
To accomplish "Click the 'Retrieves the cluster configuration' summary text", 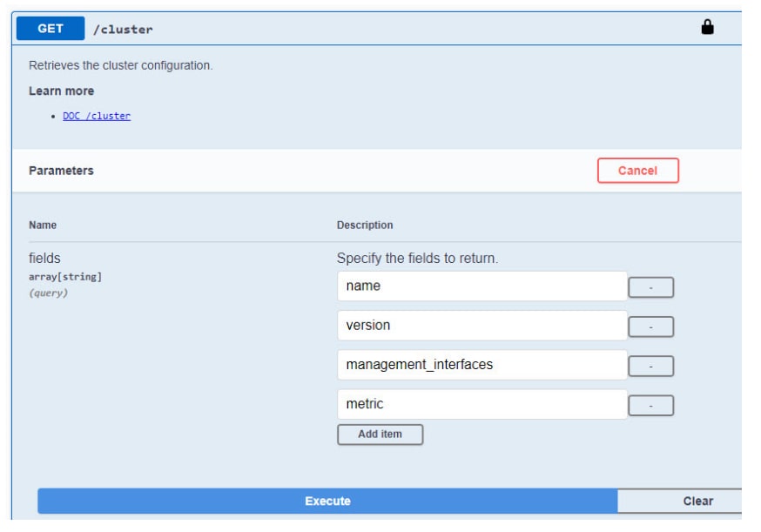I will point(120,65).
